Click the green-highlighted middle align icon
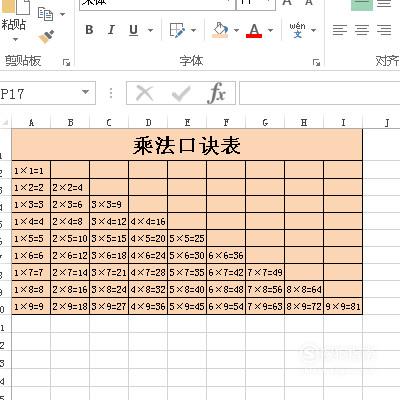The image size is (400, 400). (x=362, y=5)
